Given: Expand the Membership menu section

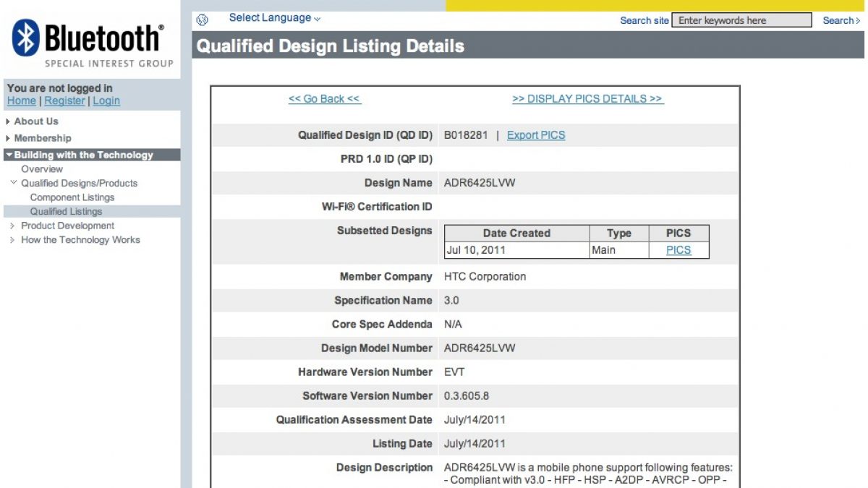Looking at the screenshot, I should pos(42,138).
